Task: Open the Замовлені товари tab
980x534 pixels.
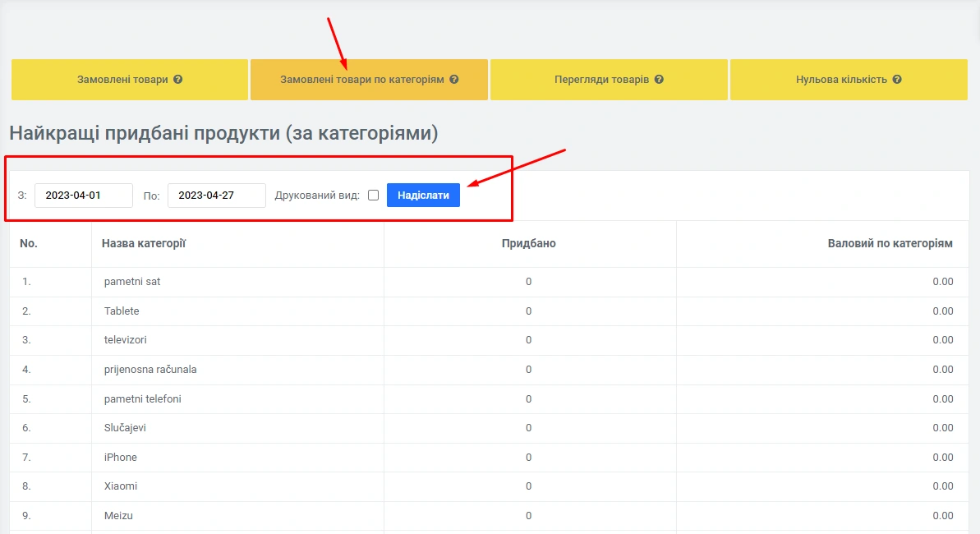Action: (122, 80)
